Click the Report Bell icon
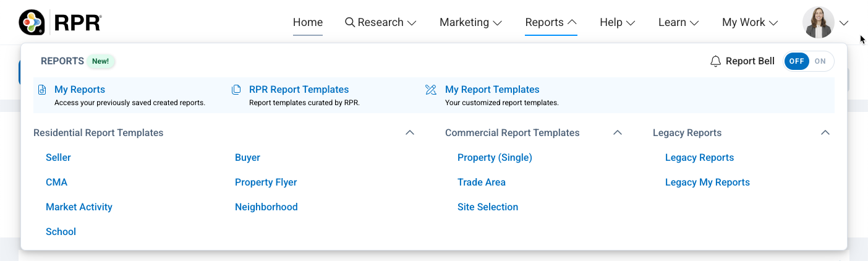The height and width of the screenshot is (261, 868). [716, 61]
